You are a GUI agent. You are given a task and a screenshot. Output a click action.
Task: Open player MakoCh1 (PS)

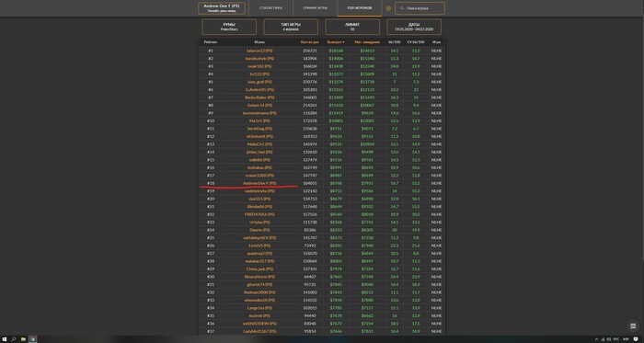[259, 144]
